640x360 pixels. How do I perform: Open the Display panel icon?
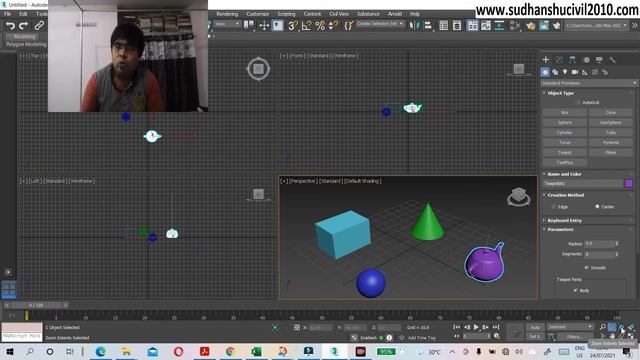point(599,60)
